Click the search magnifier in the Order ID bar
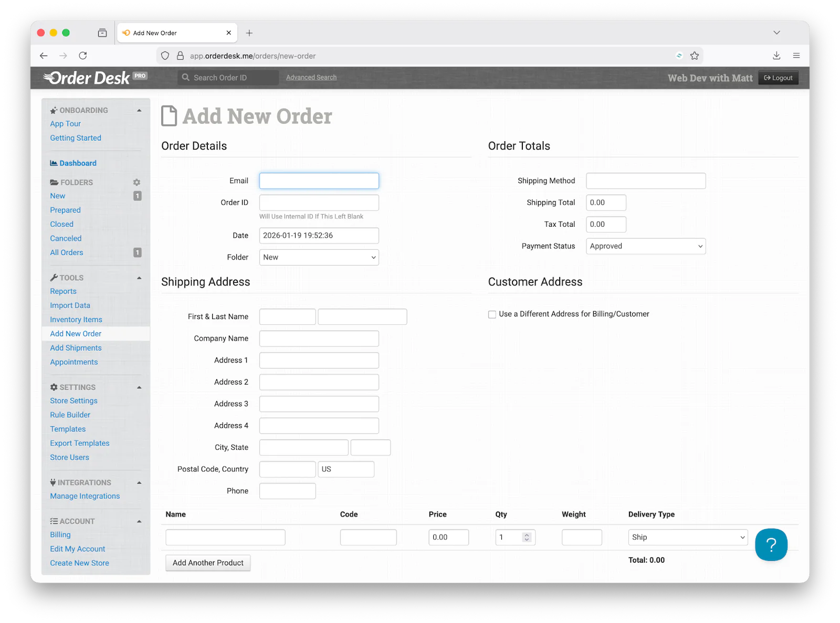The image size is (840, 623). point(186,77)
